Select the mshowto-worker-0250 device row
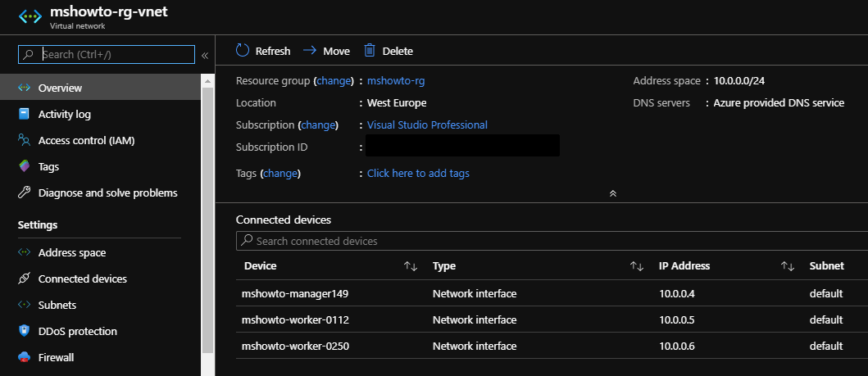This screenshot has height=376, width=868. [552, 347]
